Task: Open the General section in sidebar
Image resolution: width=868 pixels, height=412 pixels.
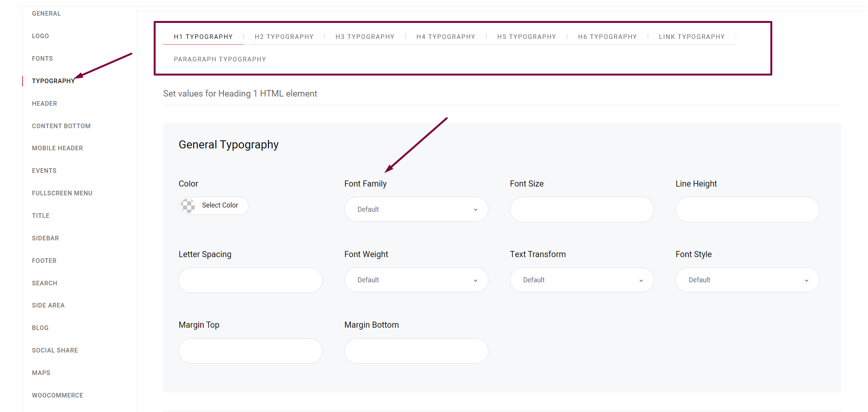Action: 47,13
